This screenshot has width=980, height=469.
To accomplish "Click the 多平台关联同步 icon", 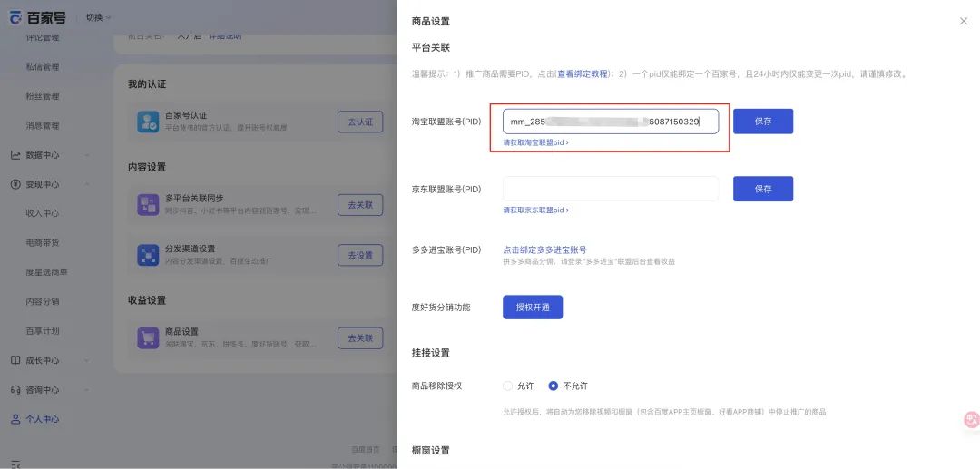I will click(148, 205).
